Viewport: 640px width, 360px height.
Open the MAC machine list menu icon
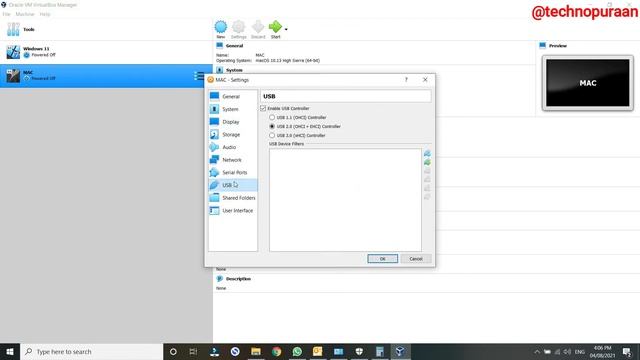click(199, 76)
